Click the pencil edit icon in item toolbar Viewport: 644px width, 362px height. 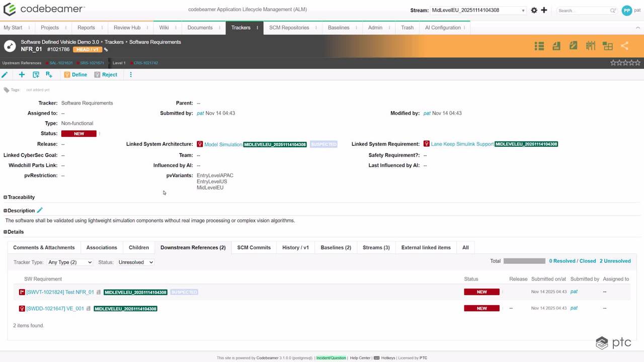[5, 74]
